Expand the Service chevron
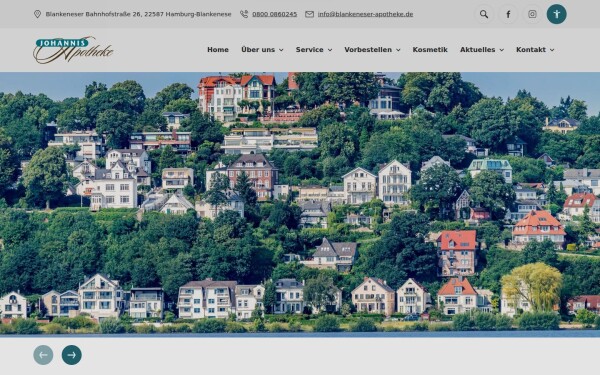 click(330, 50)
